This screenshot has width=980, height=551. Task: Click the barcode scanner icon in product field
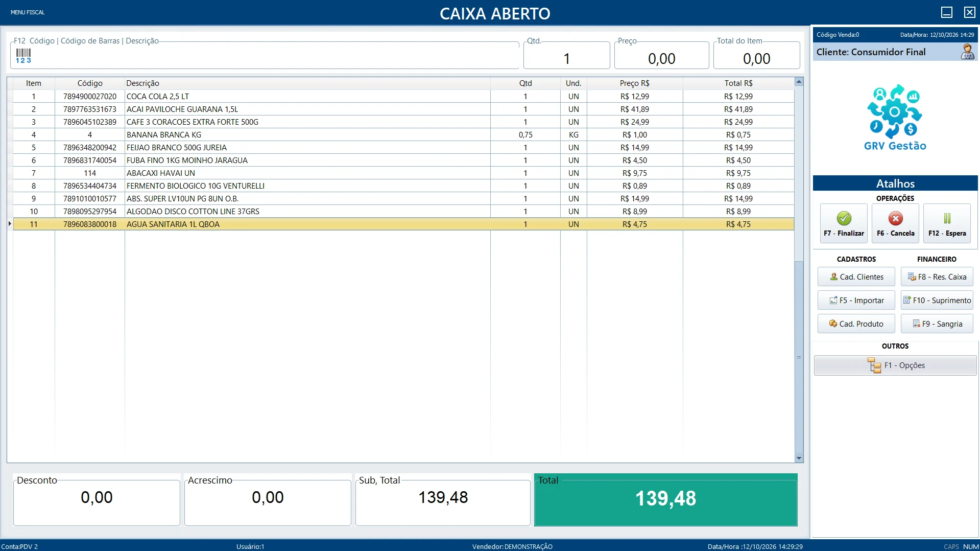(x=23, y=56)
